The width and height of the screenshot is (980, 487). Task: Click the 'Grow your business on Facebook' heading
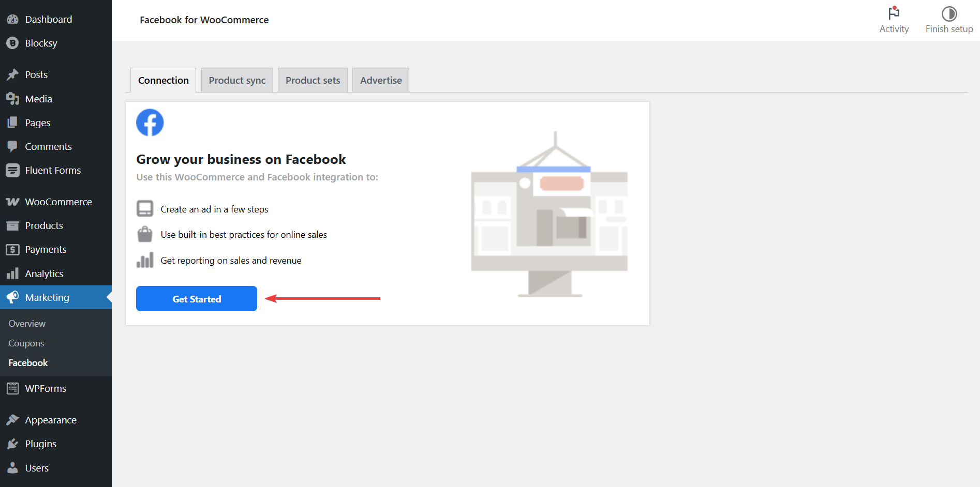pyautogui.click(x=241, y=159)
